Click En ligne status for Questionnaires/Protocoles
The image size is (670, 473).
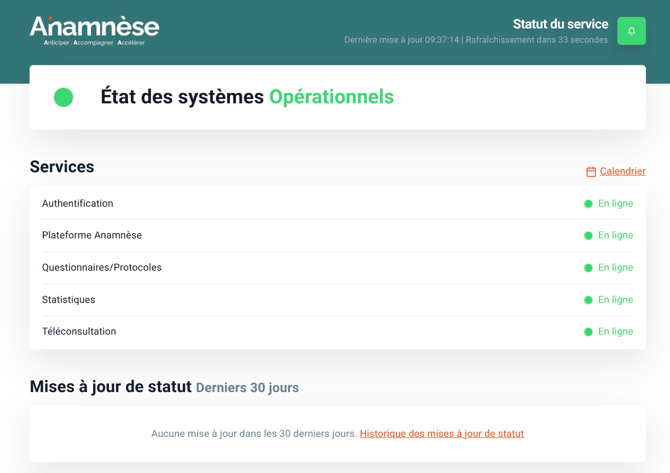pos(608,267)
